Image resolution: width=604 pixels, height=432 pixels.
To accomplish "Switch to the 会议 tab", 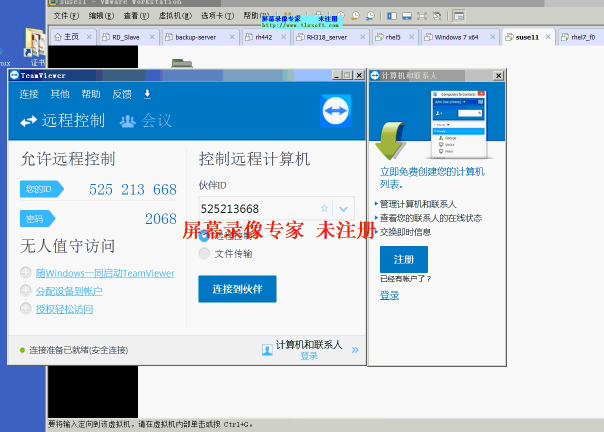I will [146, 121].
